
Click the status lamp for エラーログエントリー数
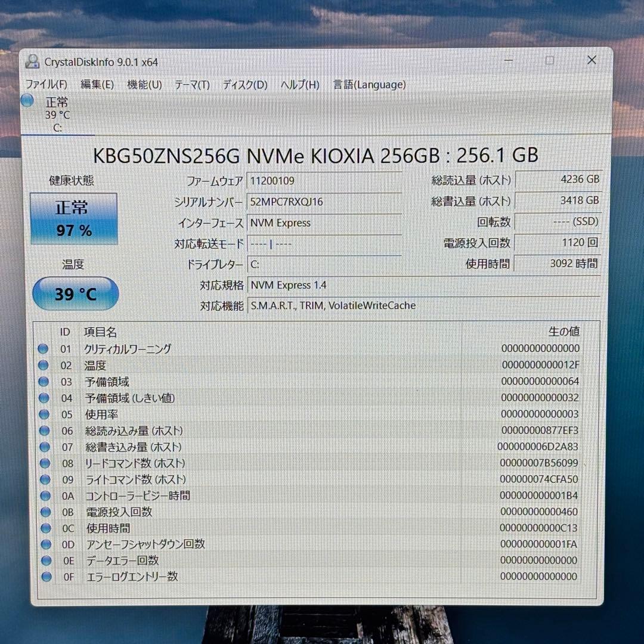45,577
